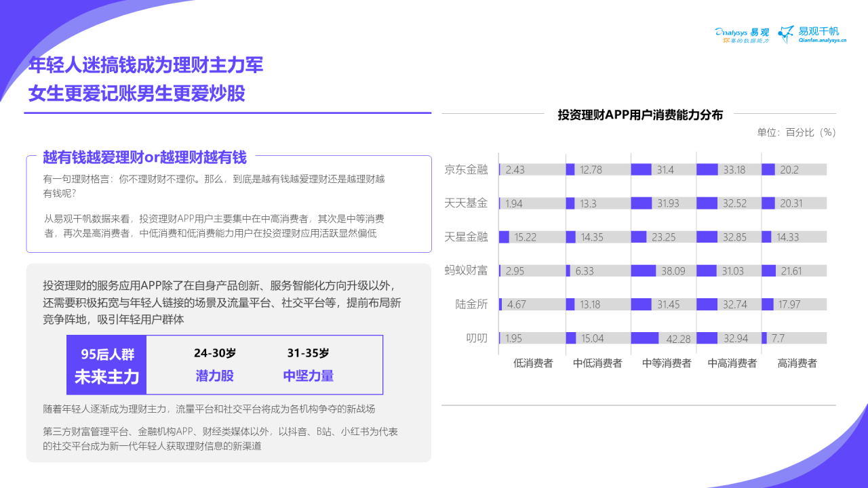Click the 易观千帆 logo

(812, 34)
